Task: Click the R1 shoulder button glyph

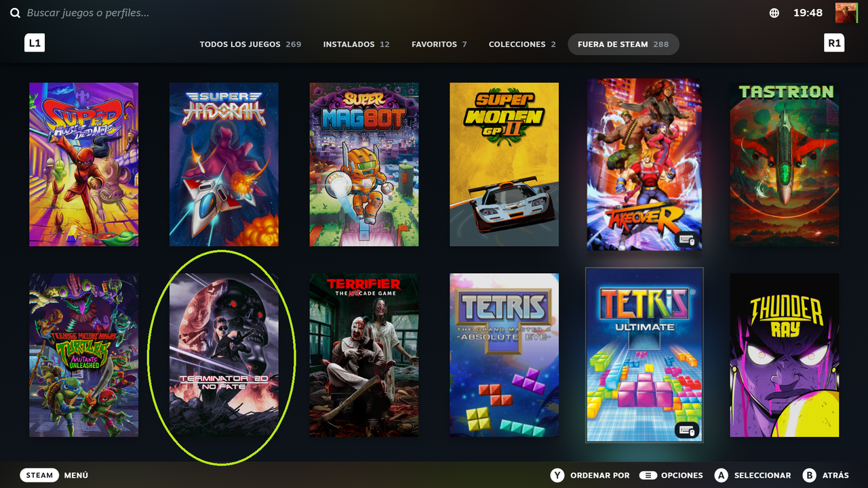Action: point(833,43)
